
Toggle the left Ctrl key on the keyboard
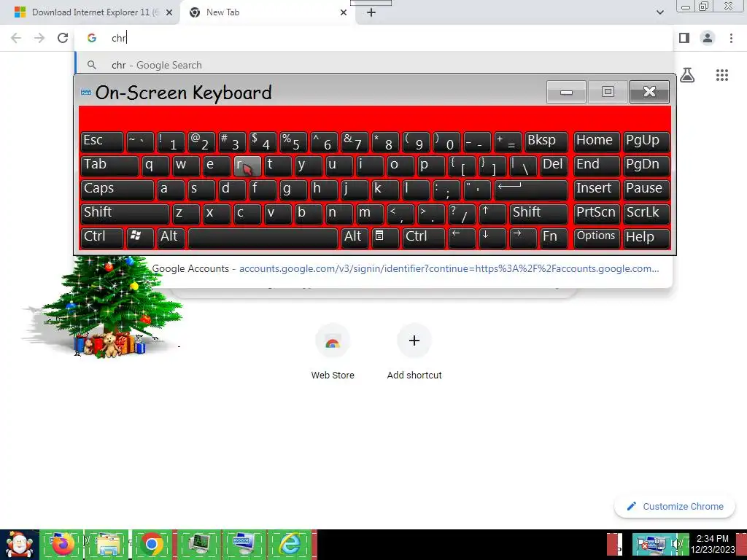102,238
